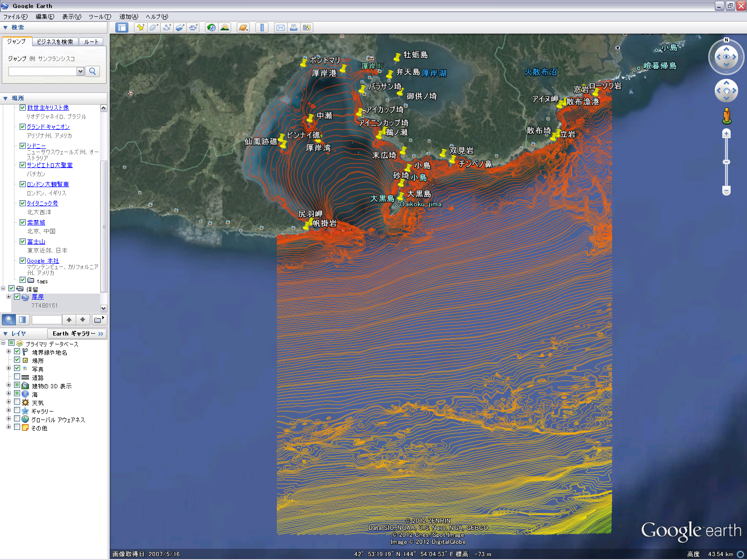Expand the 境界線や地名 layer node
The image size is (747, 560).
click(x=8, y=352)
